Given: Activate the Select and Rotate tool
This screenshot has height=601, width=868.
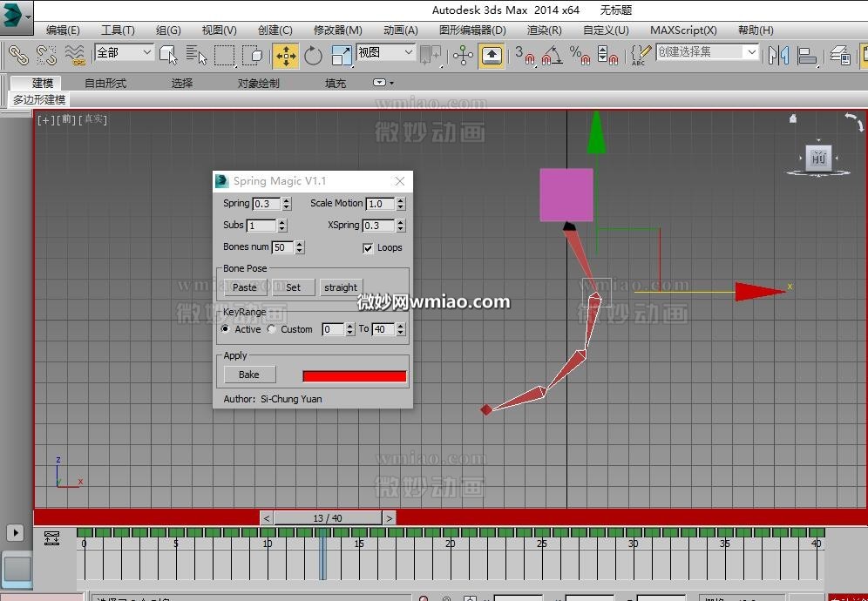Looking at the screenshot, I should point(314,56).
